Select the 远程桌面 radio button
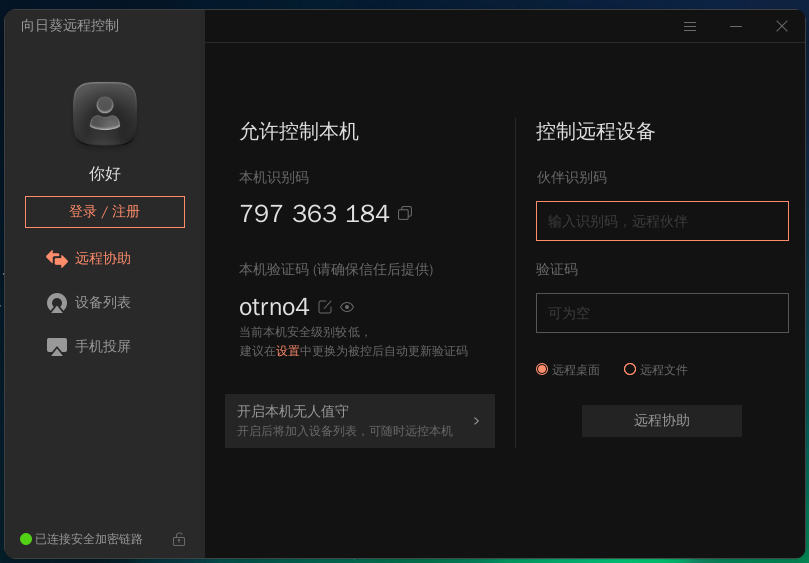Image resolution: width=809 pixels, height=563 pixels. (x=542, y=369)
